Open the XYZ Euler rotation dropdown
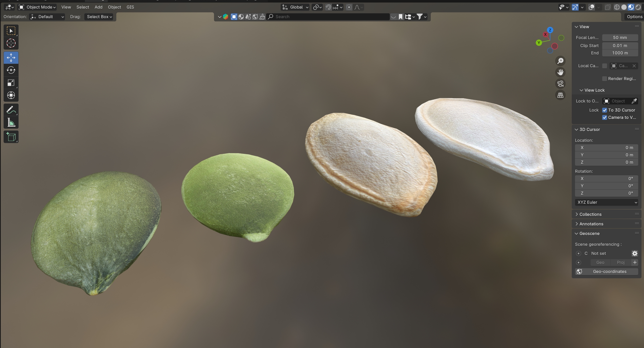The height and width of the screenshot is (348, 644). click(x=606, y=202)
